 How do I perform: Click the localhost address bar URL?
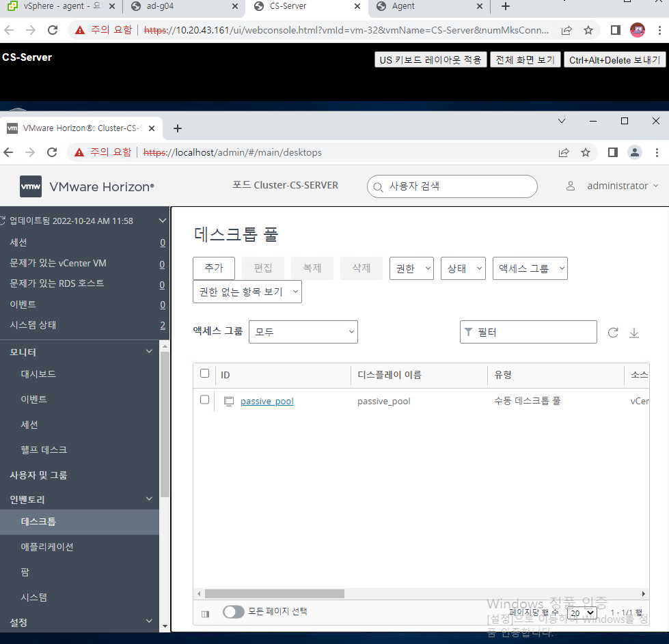[x=232, y=152]
